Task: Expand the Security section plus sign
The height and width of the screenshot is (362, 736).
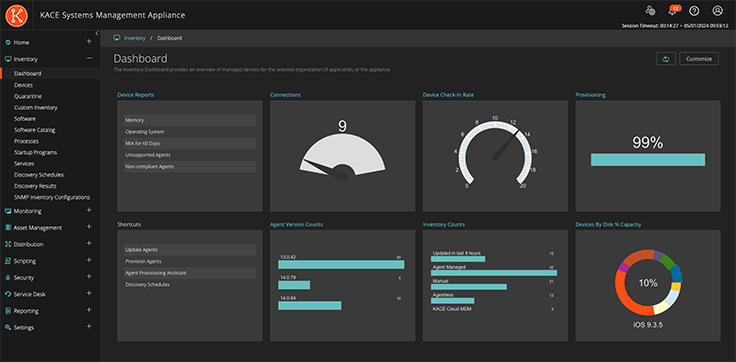Action: pyautogui.click(x=89, y=277)
